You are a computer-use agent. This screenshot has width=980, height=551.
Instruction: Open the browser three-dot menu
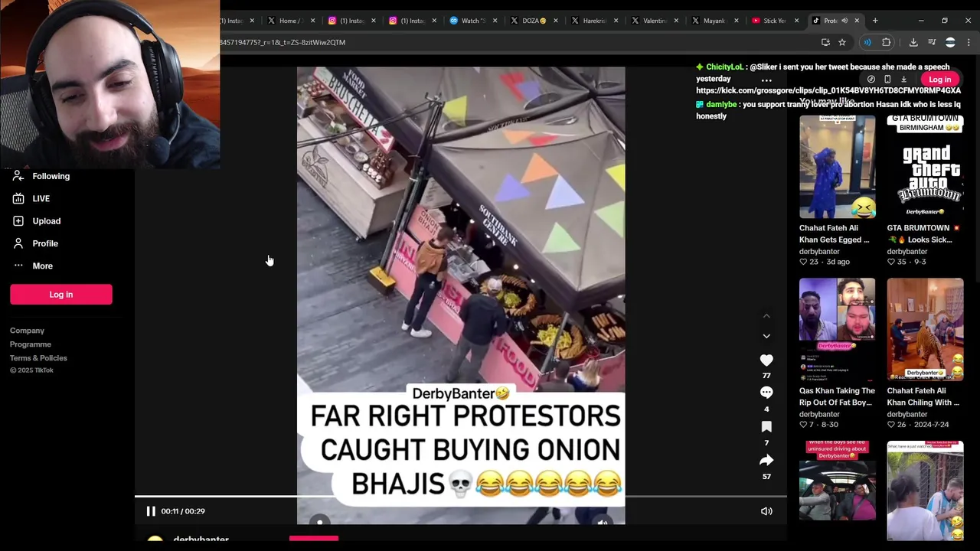pos(969,42)
